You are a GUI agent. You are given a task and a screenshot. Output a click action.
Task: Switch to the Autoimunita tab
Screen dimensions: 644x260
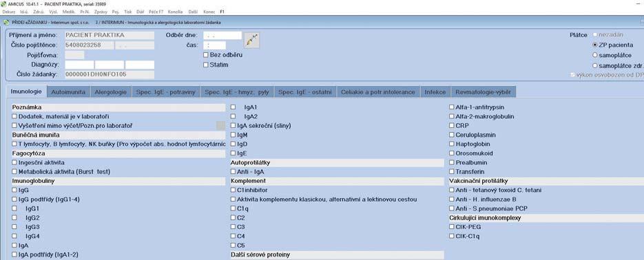point(68,92)
